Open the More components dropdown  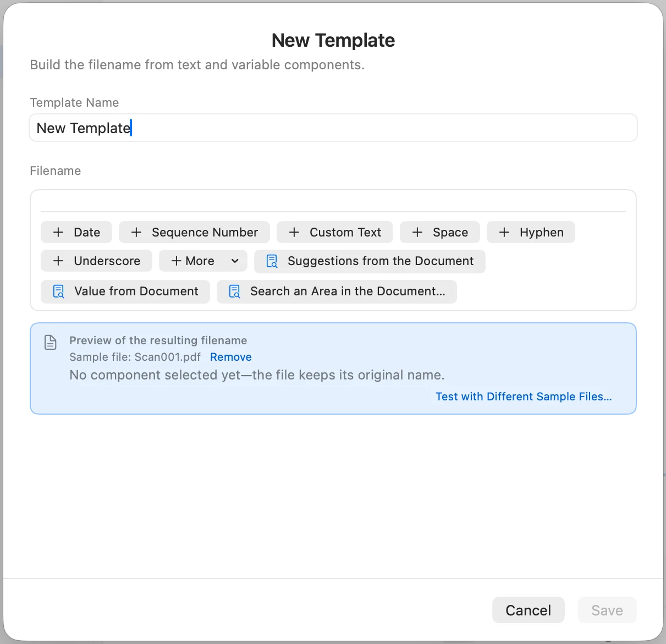tap(203, 261)
